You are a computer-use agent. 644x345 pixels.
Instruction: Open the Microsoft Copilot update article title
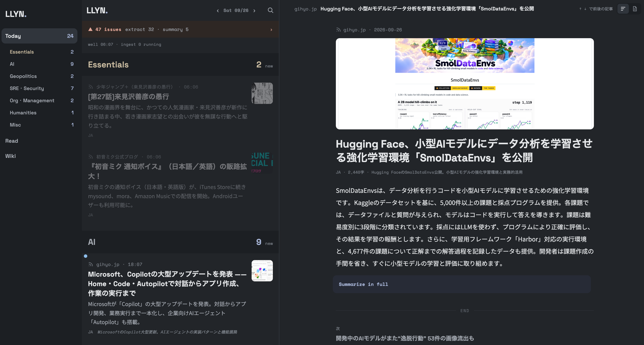[168, 284]
